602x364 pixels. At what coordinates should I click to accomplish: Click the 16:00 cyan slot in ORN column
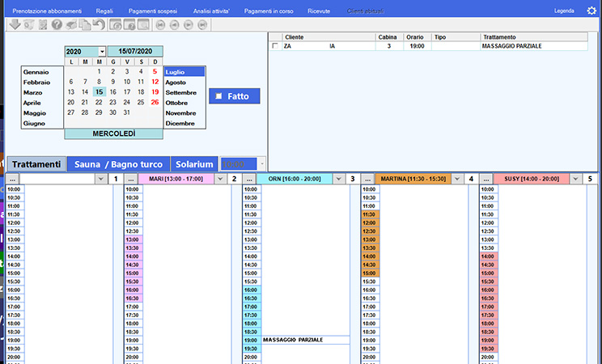point(251,290)
